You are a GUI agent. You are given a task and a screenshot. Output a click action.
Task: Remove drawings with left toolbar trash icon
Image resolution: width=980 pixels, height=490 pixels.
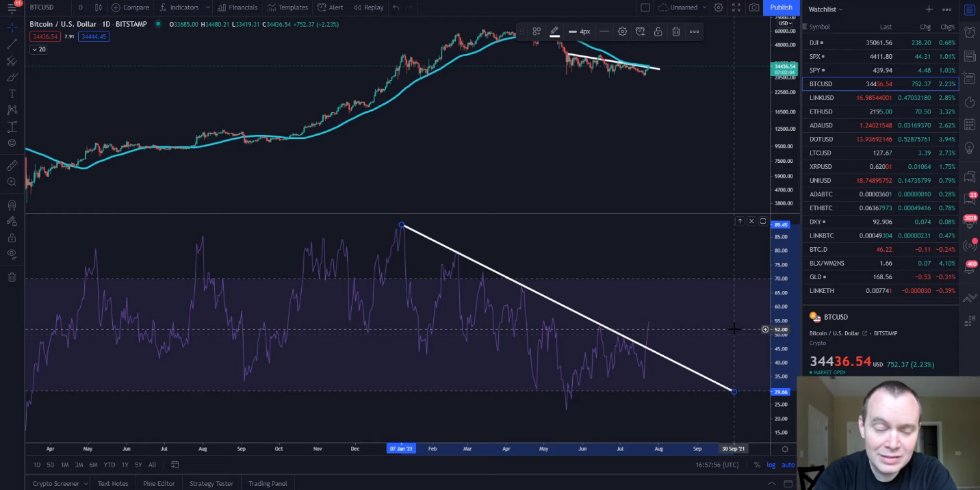tap(12, 276)
